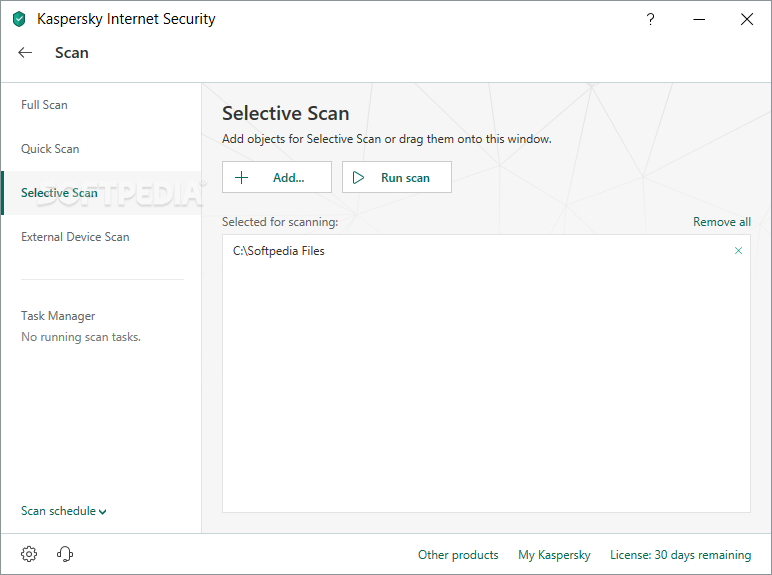The width and height of the screenshot is (772, 575).
Task: Open the Task Manager
Action: coord(58,316)
